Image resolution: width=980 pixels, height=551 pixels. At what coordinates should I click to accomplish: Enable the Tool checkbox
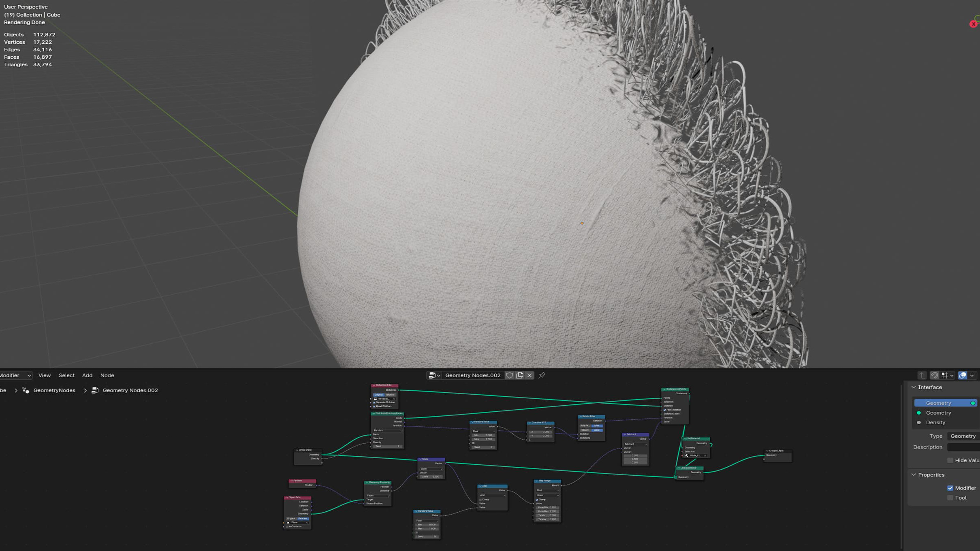pyautogui.click(x=950, y=498)
